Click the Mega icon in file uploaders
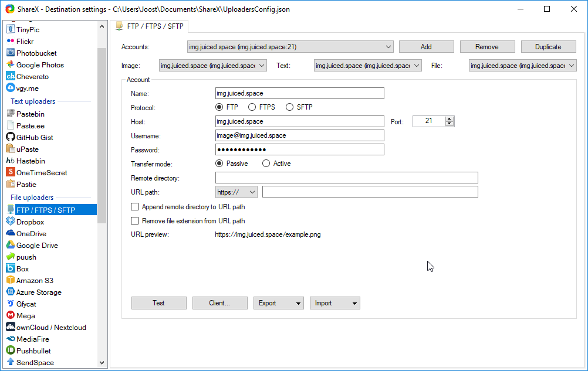 point(11,315)
